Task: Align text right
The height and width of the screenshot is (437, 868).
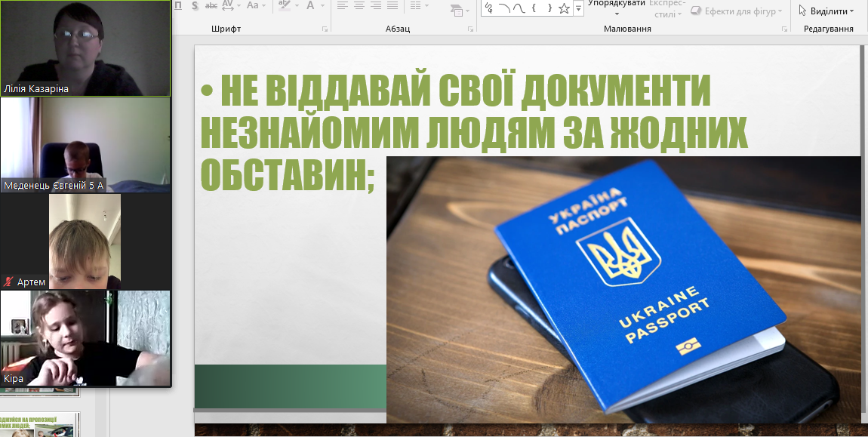Action: click(376, 5)
